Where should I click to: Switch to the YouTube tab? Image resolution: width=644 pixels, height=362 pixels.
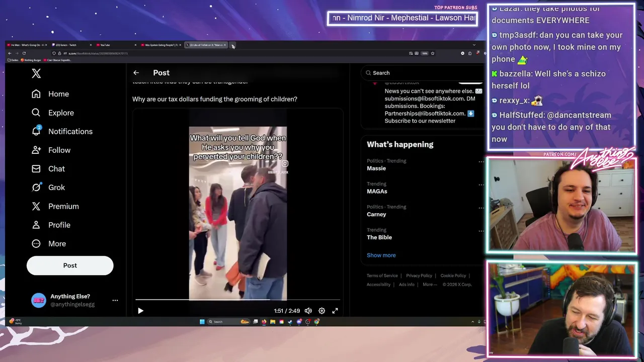117,45
